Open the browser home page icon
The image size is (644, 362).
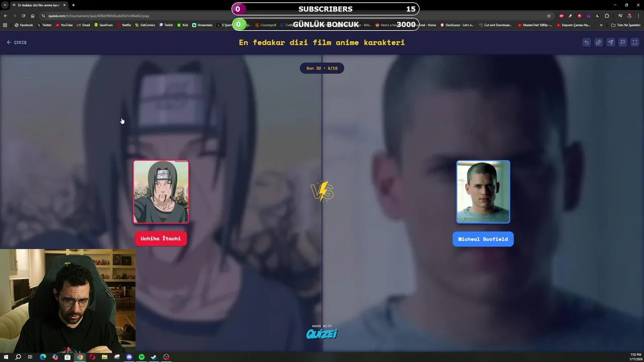33,16
